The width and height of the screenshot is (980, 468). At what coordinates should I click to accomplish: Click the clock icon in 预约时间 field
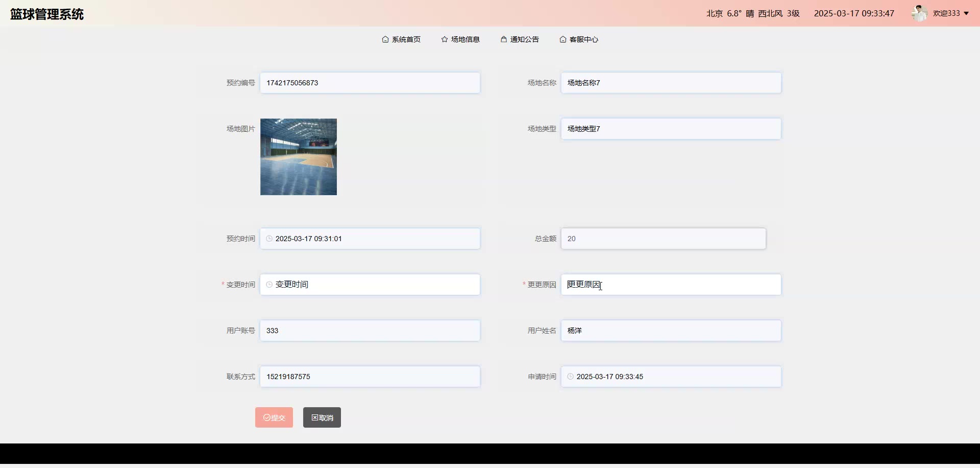[x=269, y=239]
